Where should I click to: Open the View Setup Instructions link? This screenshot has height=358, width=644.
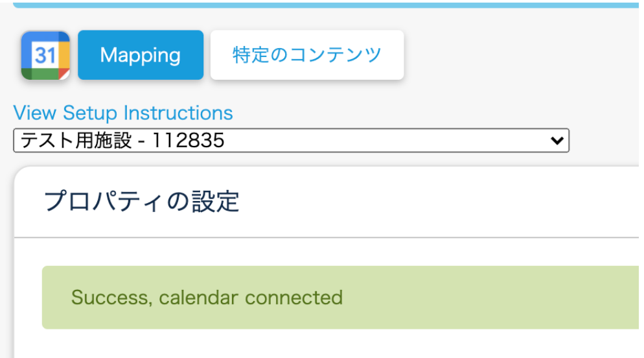[x=123, y=113]
